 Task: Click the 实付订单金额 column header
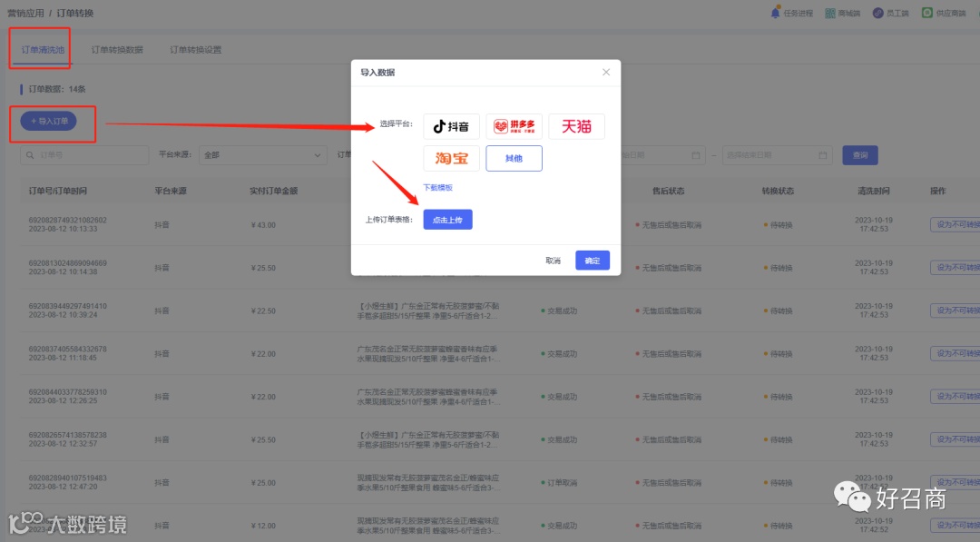coord(274,191)
